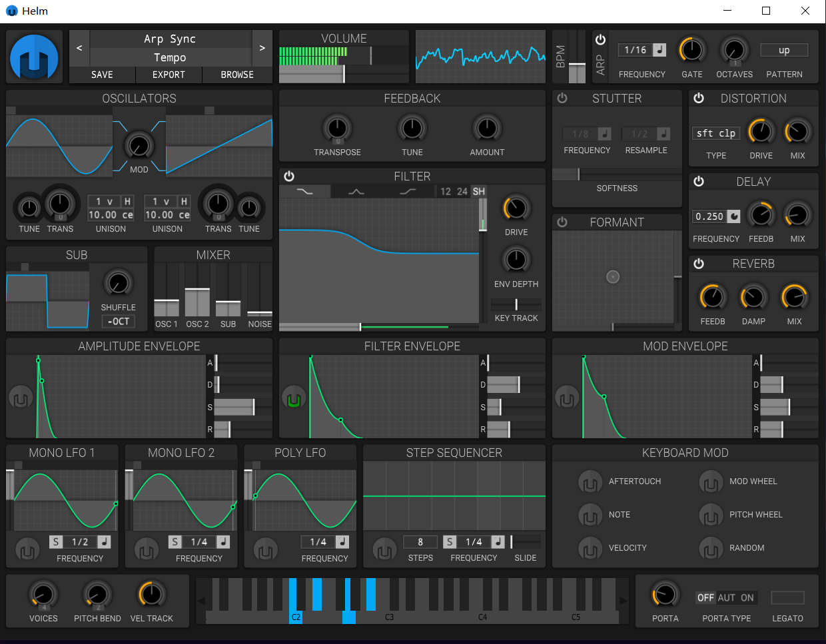The image size is (826, 644).
Task: Go to the previous patch arrow
Action: coord(79,48)
